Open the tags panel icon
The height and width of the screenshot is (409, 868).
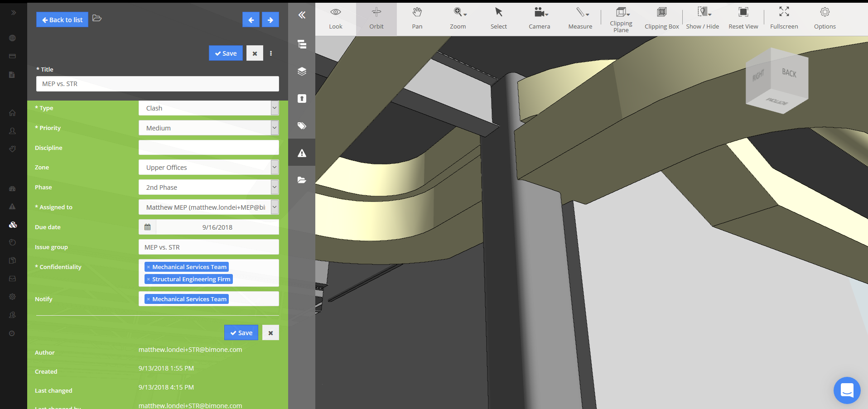tap(302, 125)
